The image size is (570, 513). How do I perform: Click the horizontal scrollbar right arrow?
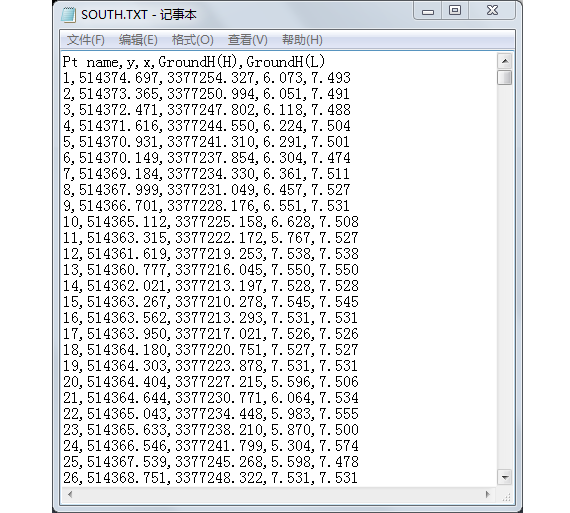coord(488,494)
